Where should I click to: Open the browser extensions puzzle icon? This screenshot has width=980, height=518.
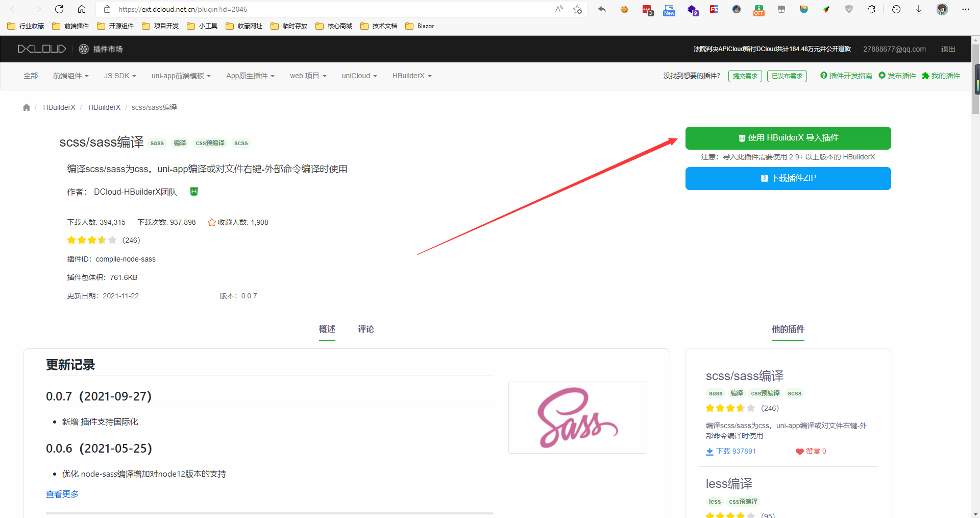[871, 9]
